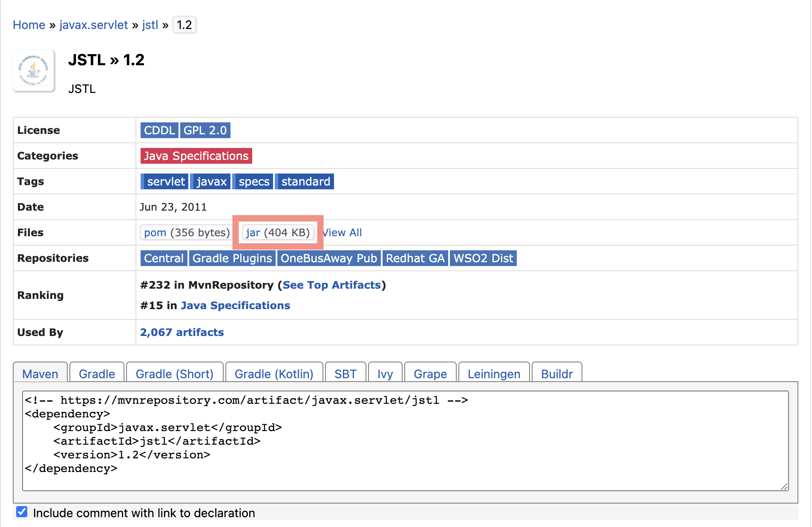Viewport: 812px width, 527px height.
Task: Open the 2,067 artifacts link
Action: 182,333
